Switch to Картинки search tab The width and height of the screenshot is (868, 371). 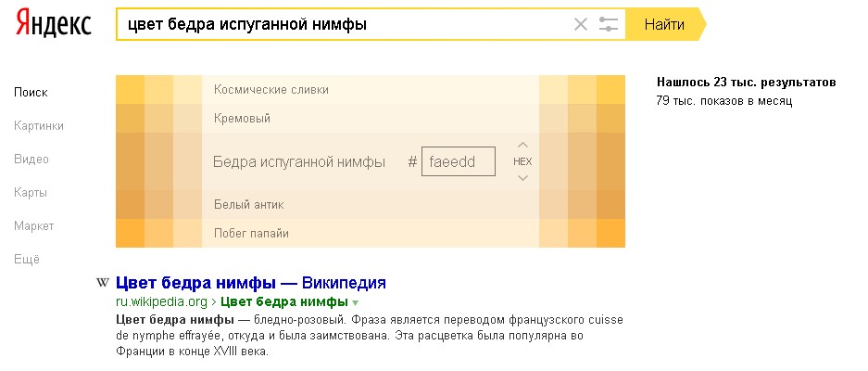click(38, 125)
